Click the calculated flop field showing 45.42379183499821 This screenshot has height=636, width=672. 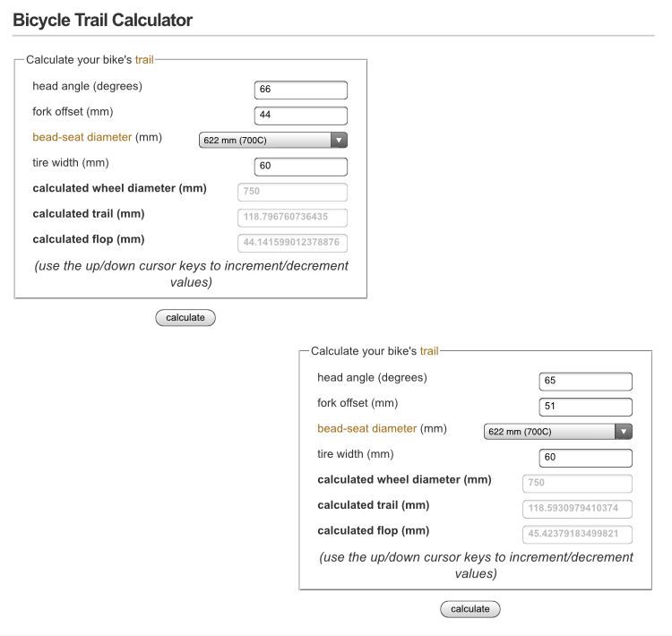pyautogui.click(x=577, y=535)
